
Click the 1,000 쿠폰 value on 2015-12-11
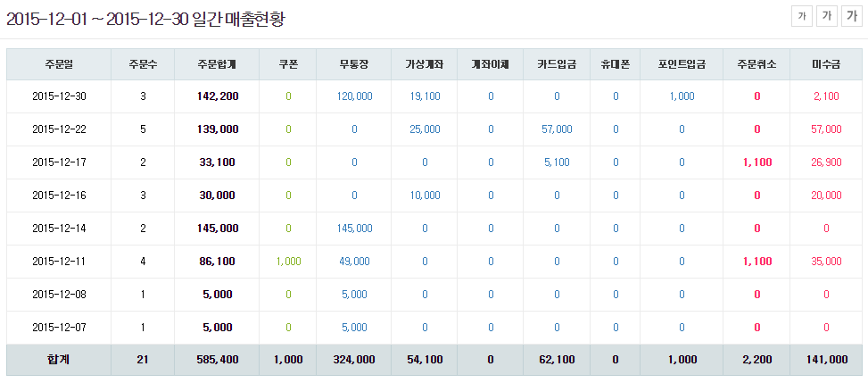pyautogui.click(x=288, y=262)
